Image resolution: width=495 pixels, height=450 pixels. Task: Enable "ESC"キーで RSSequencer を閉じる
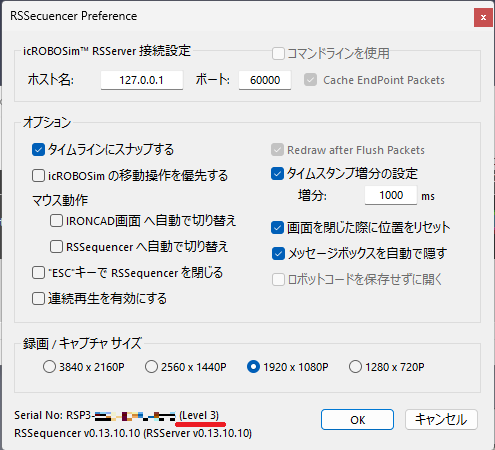coord(38,273)
